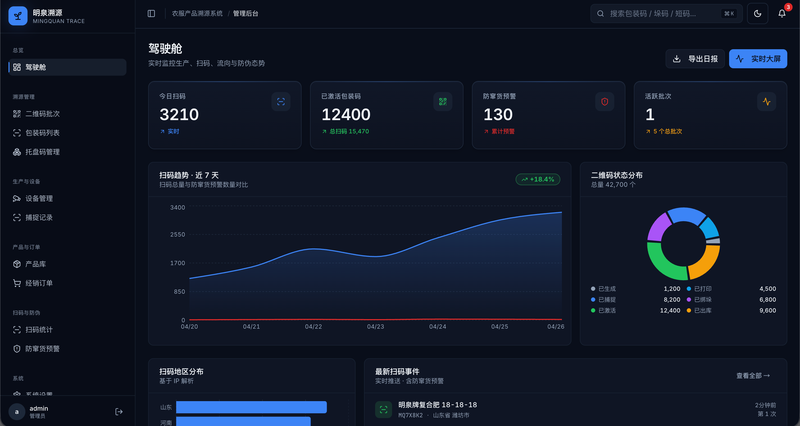Click the 明泉溯源 logo icon
This screenshot has width=800, height=426.
coord(18,16)
